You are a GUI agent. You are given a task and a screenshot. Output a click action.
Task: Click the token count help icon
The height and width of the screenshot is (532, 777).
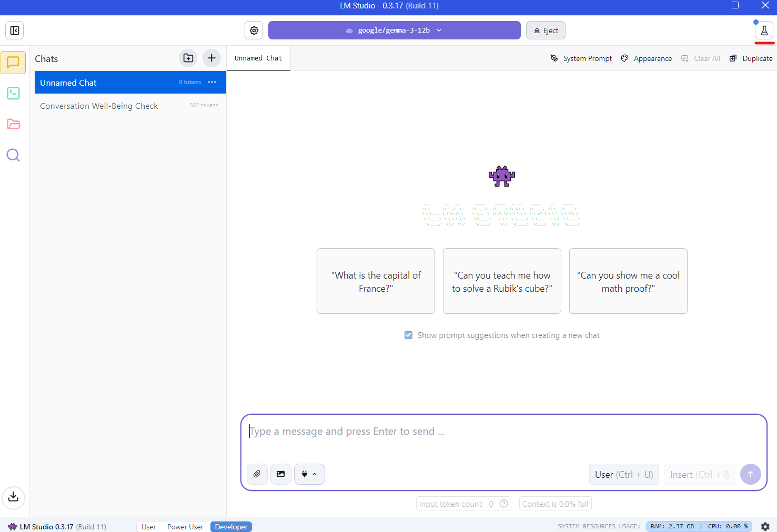click(x=504, y=504)
